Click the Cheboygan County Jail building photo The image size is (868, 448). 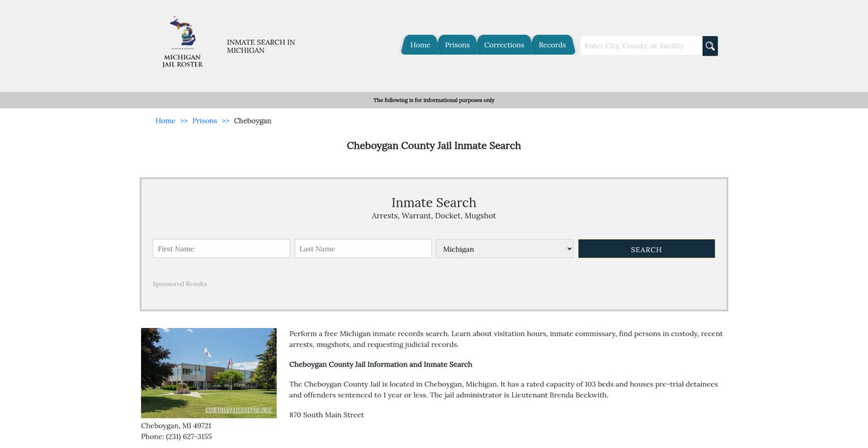(x=209, y=373)
